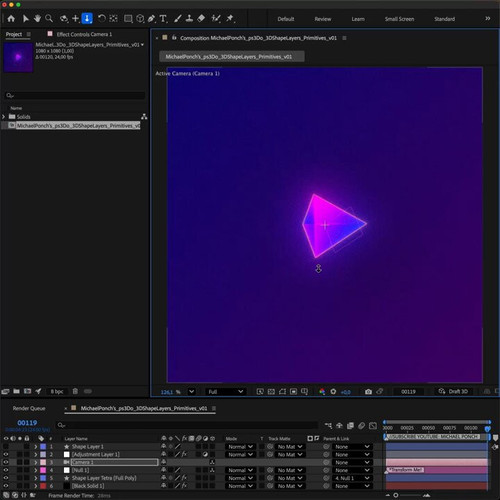Hide Shape Layer Tetra (Full Poly) eye icon
Screen dimensions: 500x500
click(x=6, y=478)
